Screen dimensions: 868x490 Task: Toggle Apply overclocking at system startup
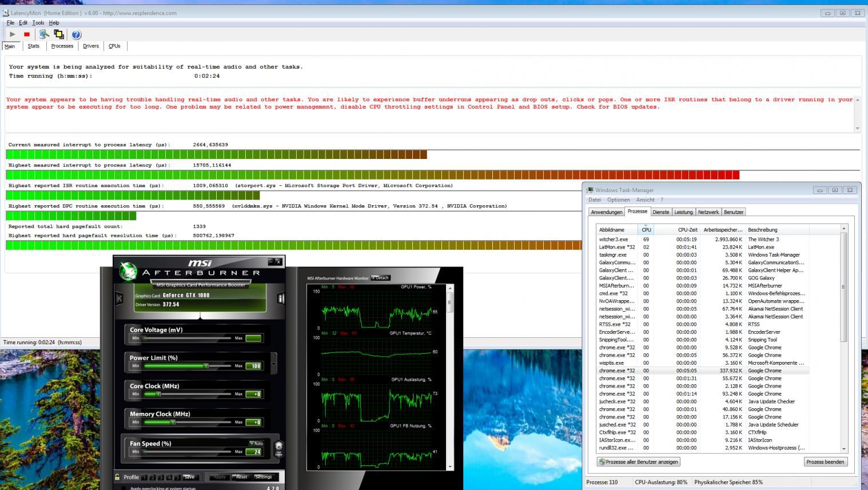tap(124, 488)
